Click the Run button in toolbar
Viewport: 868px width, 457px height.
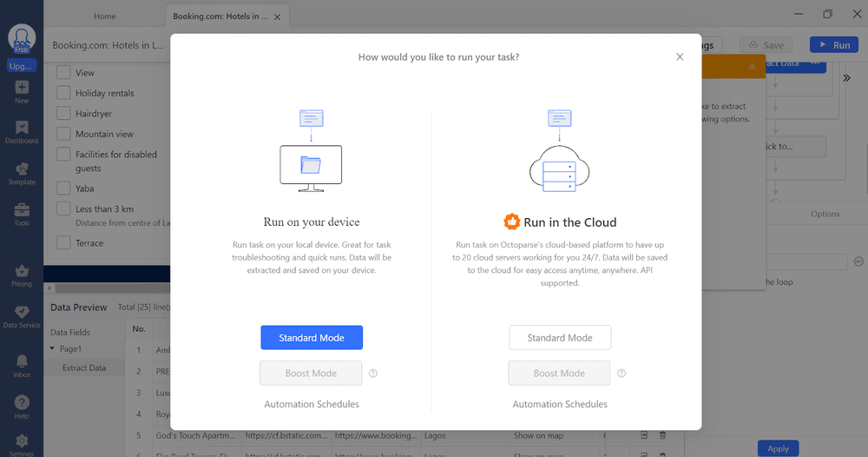(x=834, y=45)
